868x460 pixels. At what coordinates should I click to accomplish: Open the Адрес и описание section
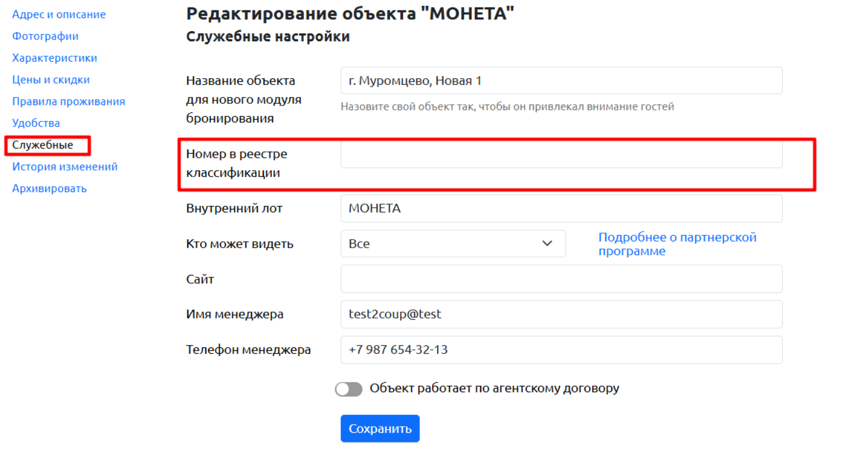[59, 15]
